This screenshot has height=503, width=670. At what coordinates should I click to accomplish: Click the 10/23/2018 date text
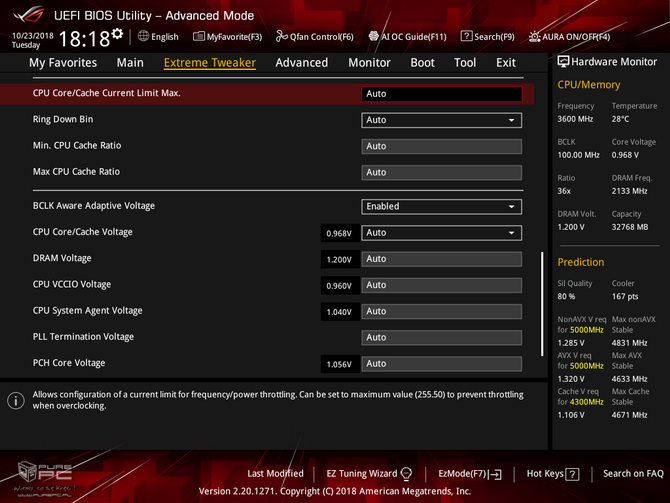pos(32,35)
